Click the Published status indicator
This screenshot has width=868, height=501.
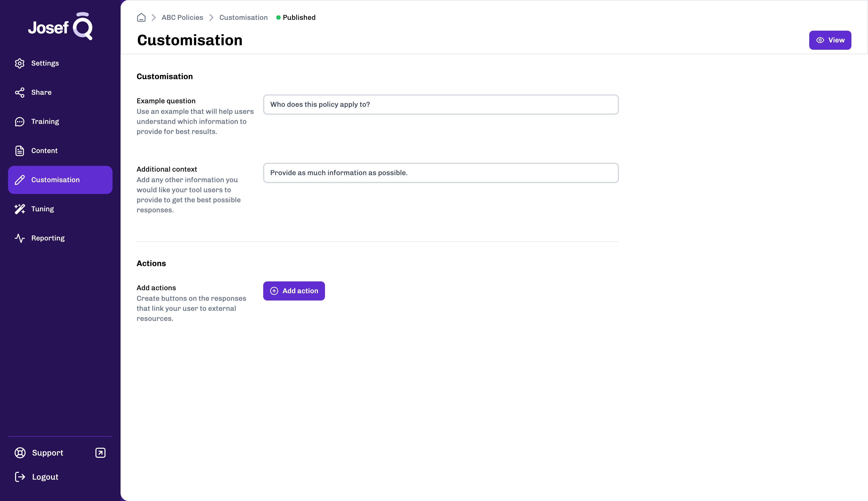pyautogui.click(x=296, y=18)
